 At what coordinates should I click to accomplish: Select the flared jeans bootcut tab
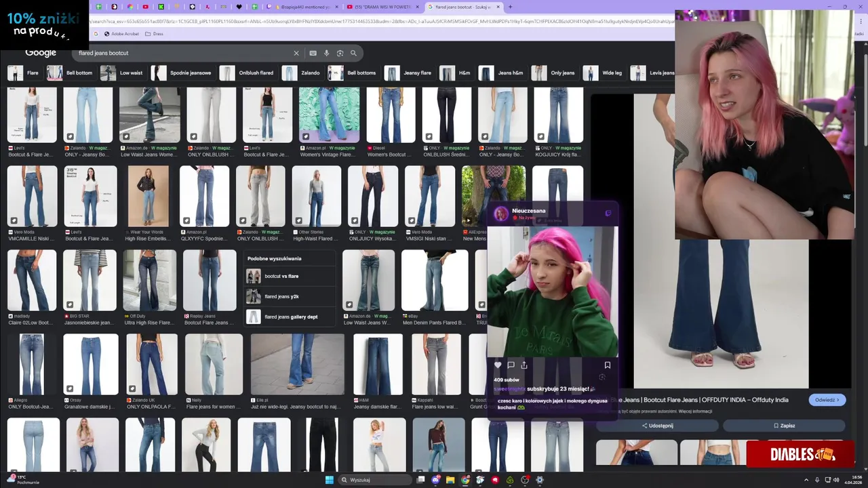(464, 7)
